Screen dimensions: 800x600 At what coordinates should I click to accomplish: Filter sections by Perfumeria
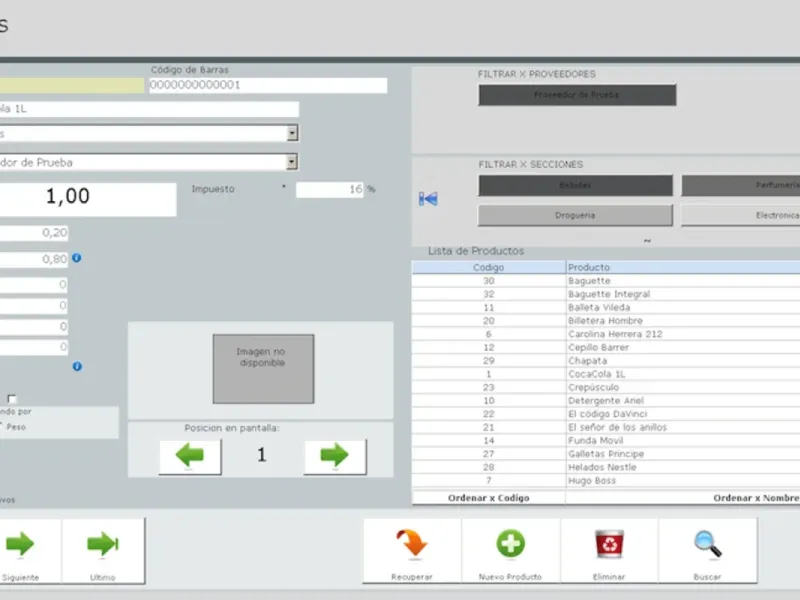pyautogui.click(x=741, y=185)
